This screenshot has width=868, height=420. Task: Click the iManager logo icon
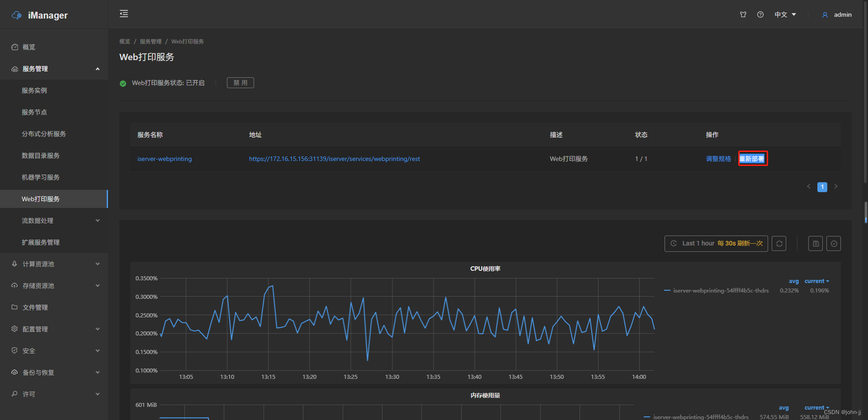click(17, 15)
